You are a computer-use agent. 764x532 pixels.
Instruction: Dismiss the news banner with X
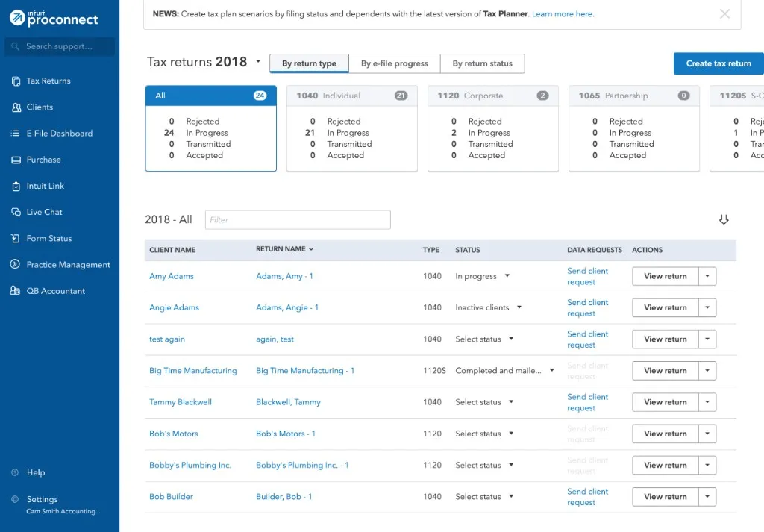coord(725,13)
